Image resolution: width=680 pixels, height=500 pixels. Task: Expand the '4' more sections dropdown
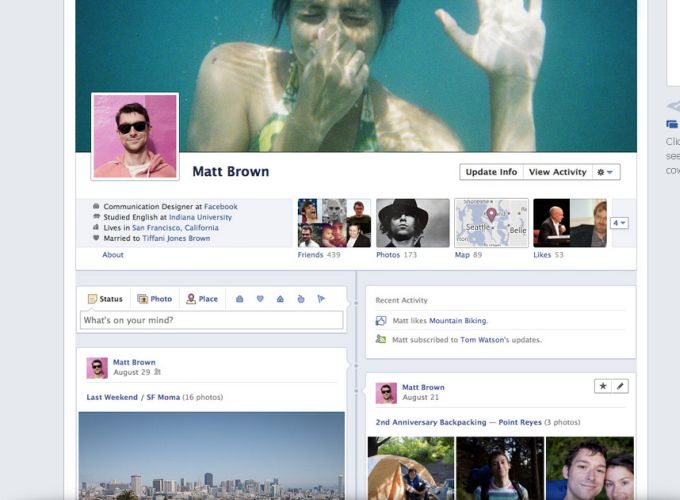620,223
